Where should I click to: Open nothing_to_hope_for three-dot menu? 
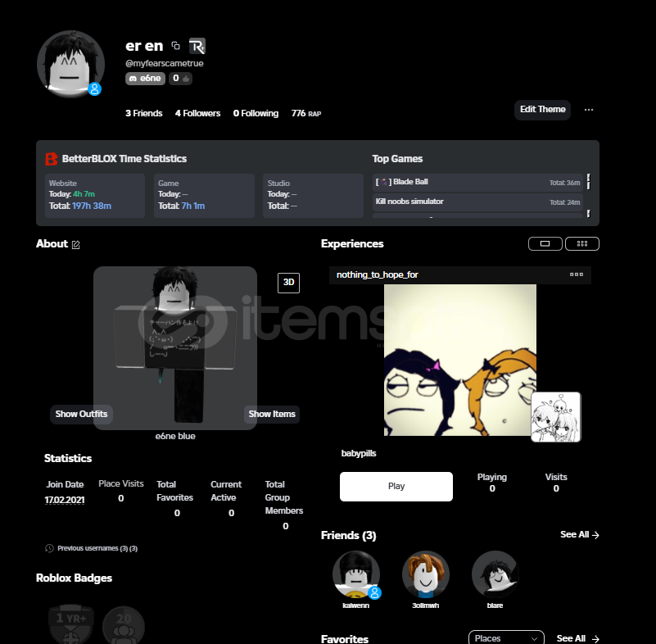[x=576, y=274]
